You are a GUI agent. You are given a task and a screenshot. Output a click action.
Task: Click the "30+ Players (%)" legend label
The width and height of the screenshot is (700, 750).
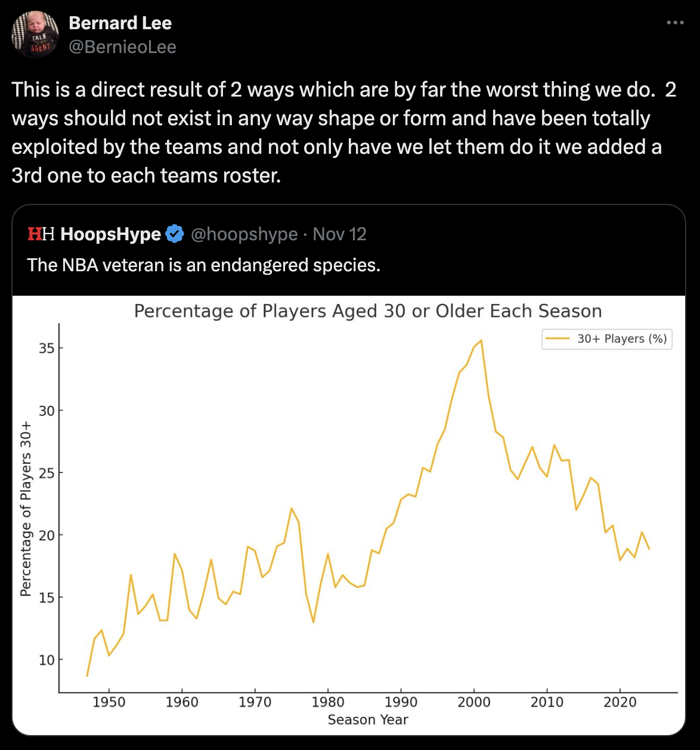click(x=622, y=339)
